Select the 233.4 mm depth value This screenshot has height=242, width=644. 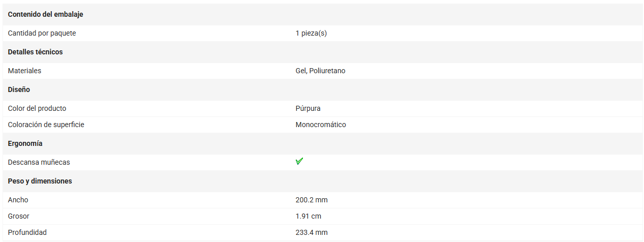pos(312,232)
